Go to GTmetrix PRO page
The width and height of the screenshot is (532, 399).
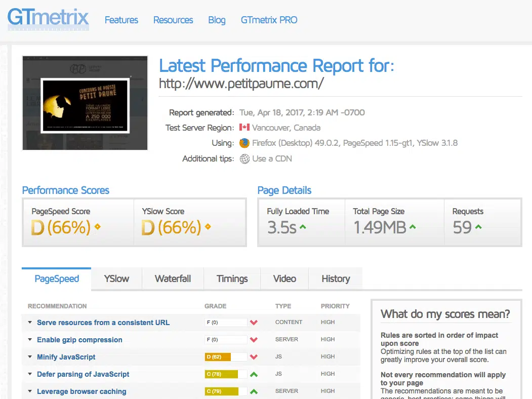(269, 20)
